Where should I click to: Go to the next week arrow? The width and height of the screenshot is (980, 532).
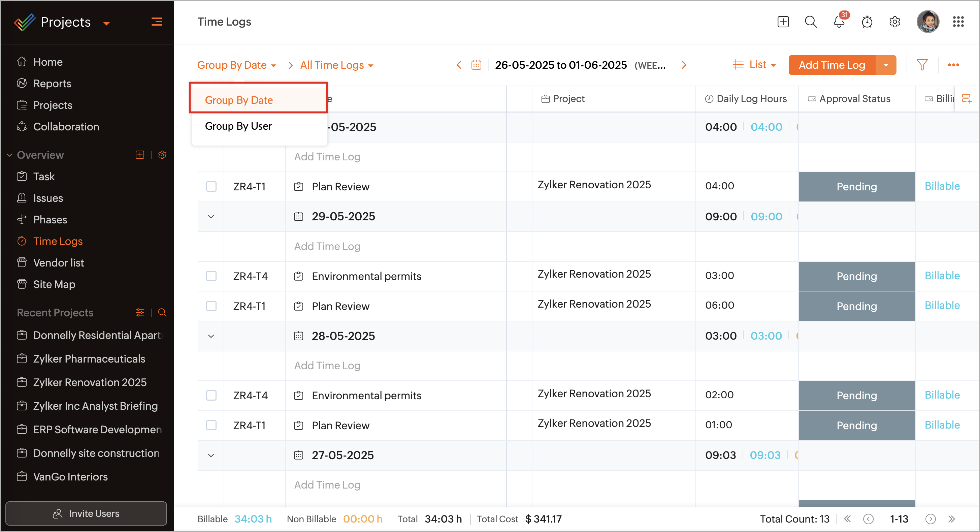click(684, 65)
